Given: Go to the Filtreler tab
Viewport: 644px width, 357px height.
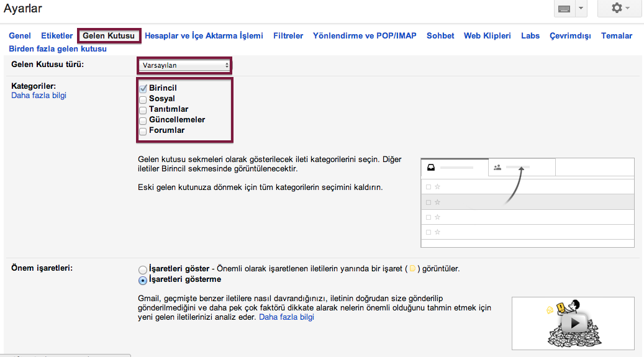Looking at the screenshot, I should coord(288,36).
